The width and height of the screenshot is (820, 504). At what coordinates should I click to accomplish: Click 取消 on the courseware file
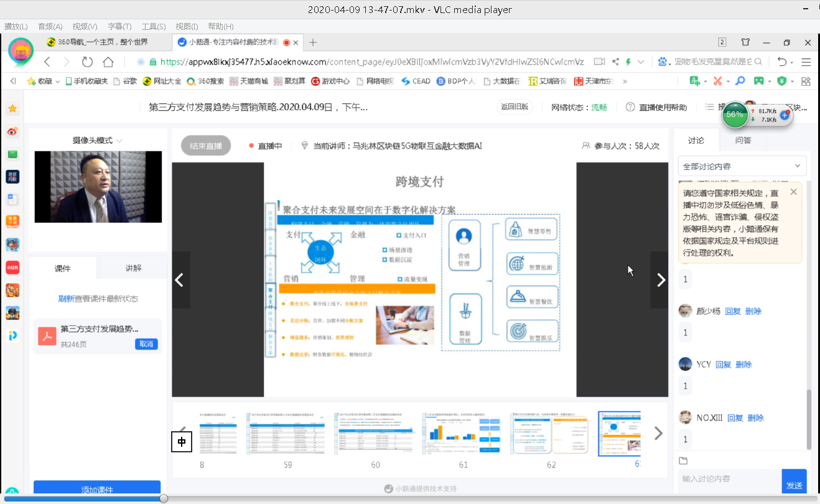146,344
